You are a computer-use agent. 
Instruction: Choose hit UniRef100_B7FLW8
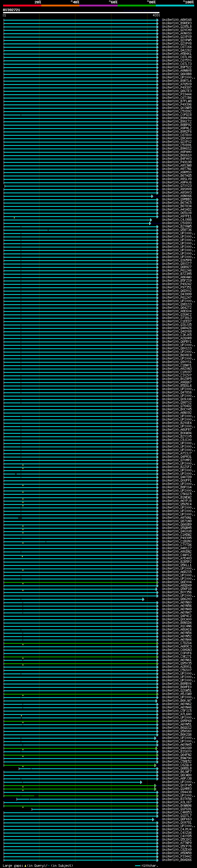(x=177, y=101)
